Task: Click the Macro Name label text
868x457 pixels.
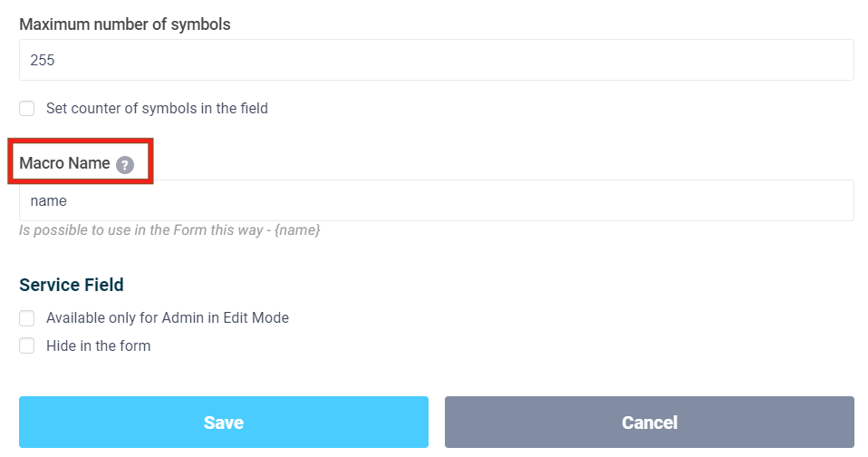Action: tap(64, 164)
